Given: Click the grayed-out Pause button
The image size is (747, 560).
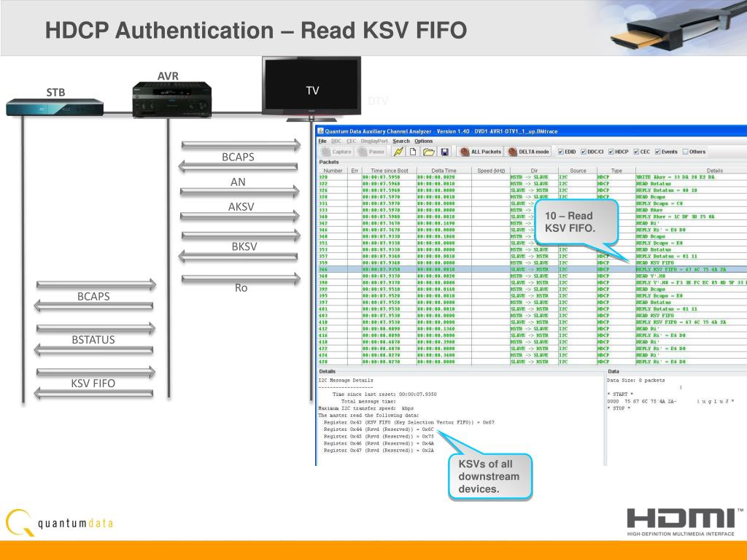Looking at the screenshot, I should tap(371, 152).
